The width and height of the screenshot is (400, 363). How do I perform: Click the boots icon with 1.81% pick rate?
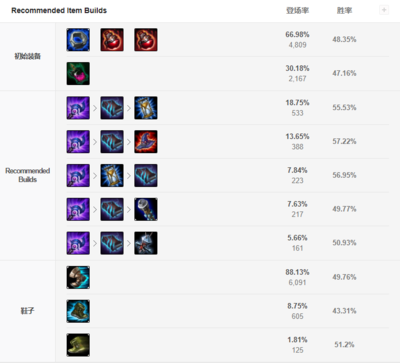click(x=78, y=345)
